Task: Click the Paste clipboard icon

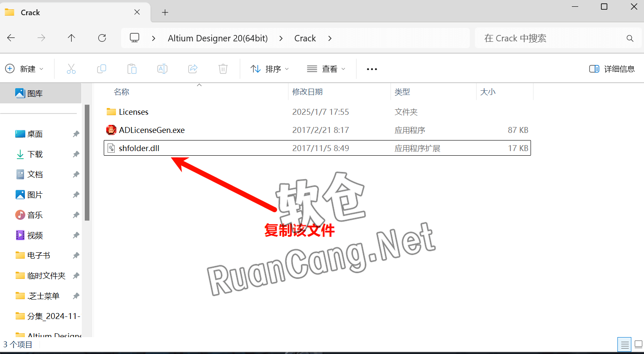Action: point(132,69)
